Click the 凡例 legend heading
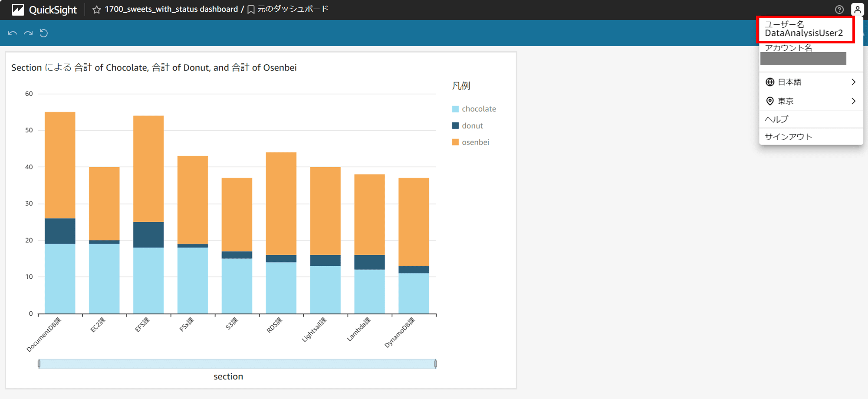This screenshot has height=399, width=868. click(461, 86)
